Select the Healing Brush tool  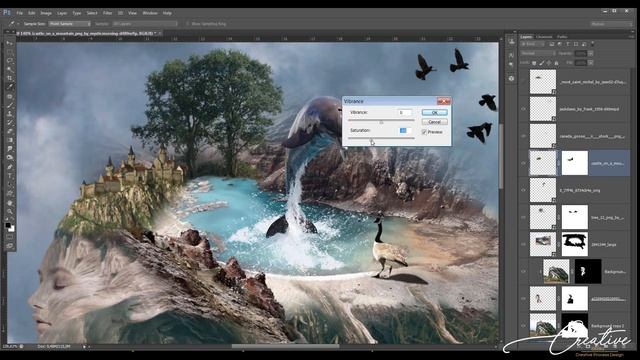click(9, 96)
